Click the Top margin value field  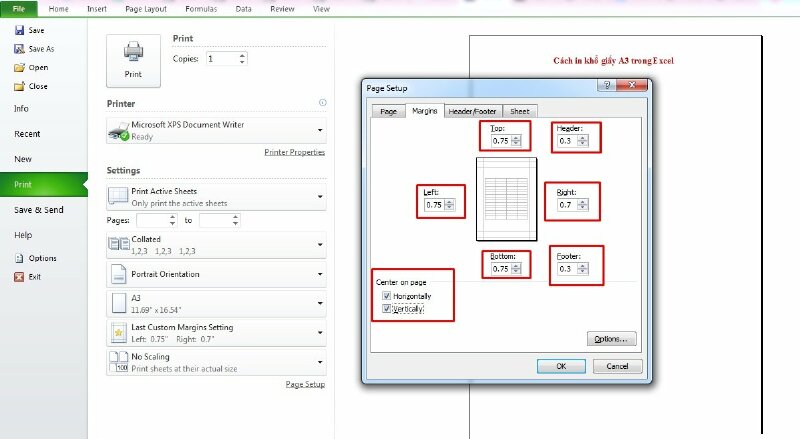tap(501, 141)
